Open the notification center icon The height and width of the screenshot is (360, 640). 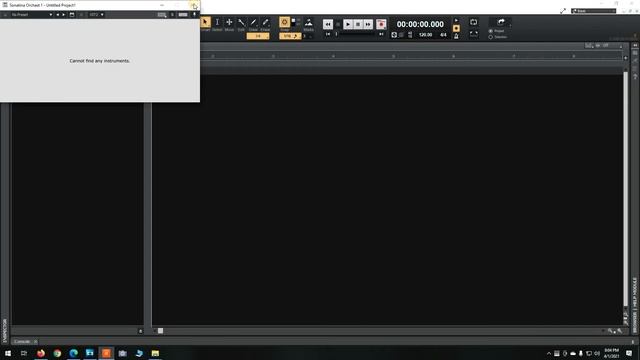[x=629, y=353]
